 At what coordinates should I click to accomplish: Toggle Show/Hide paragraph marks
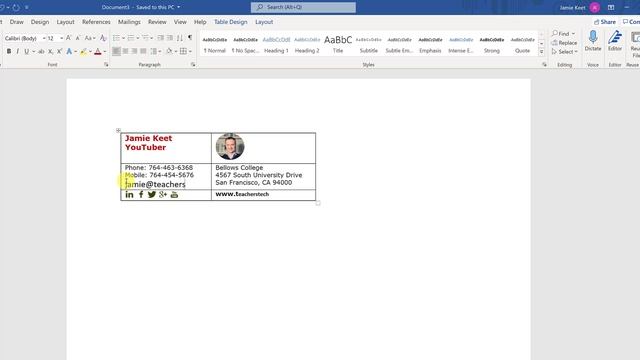pyautogui.click(x=190, y=38)
